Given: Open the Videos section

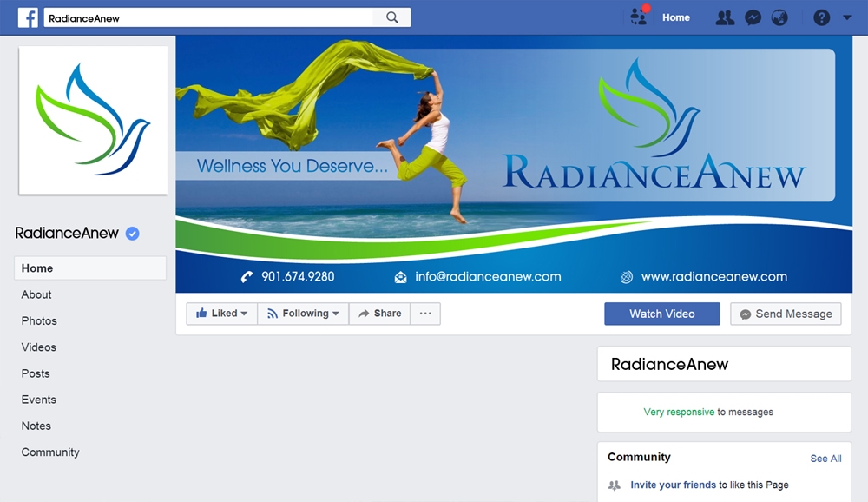Looking at the screenshot, I should click(x=39, y=347).
